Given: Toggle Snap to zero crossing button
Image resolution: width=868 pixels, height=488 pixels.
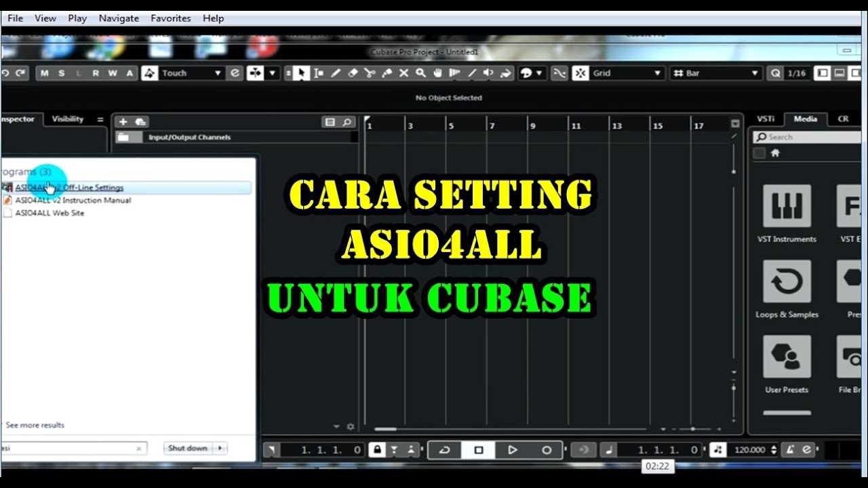Looking at the screenshot, I should point(559,73).
